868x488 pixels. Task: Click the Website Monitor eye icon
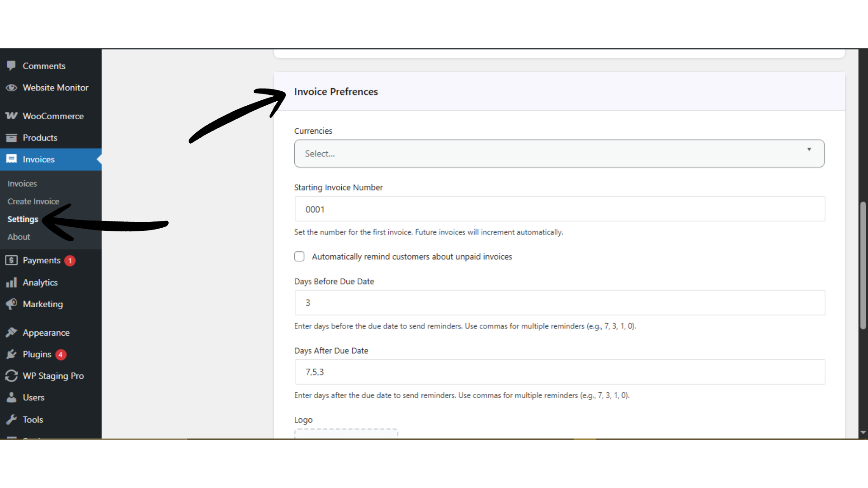pyautogui.click(x=11, y=87)
